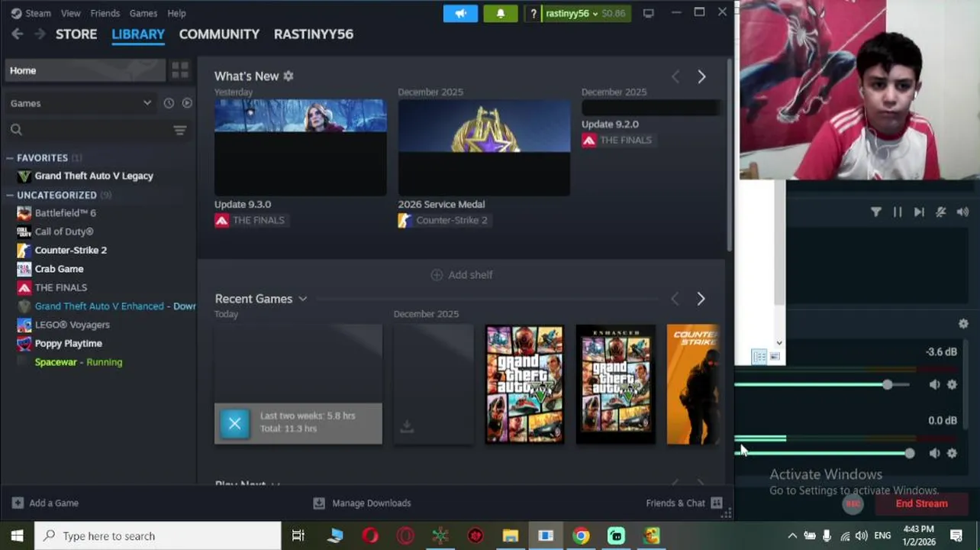Mute the -3.6 dB audio source
The image size is (980, 550).
point(934,385)
